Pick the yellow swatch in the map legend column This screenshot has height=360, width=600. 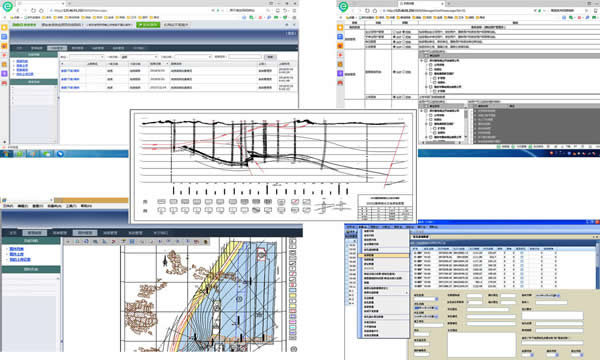point(293,295)
